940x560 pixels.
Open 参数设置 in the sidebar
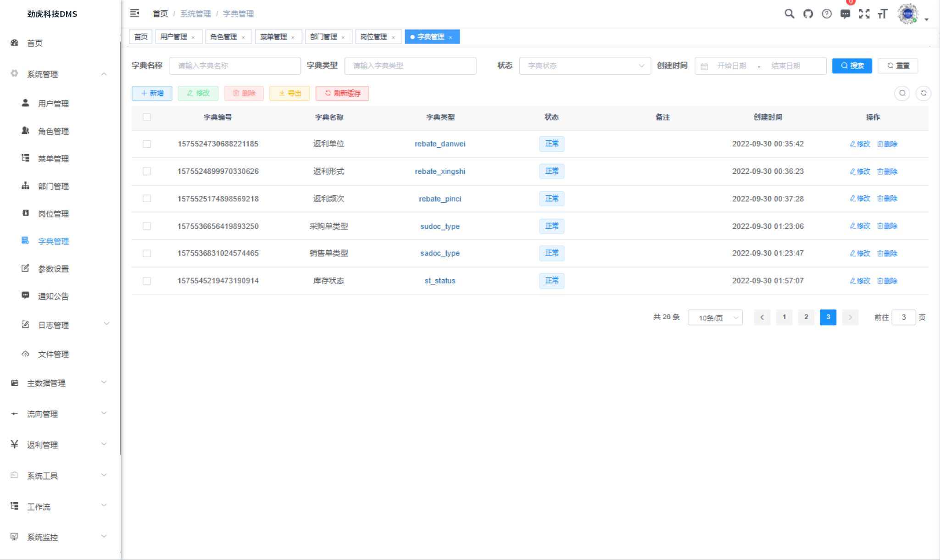pyautogui.click(x=53, y=269)
